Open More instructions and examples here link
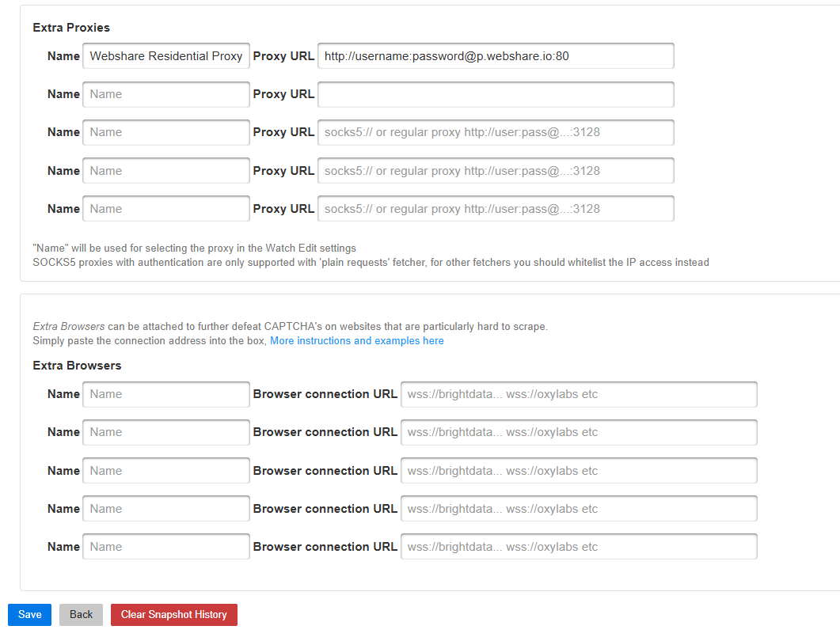 [x=357, y=340]
